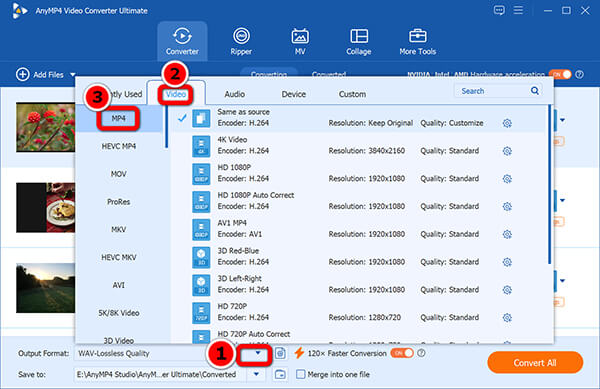
Task: Click the 4K Video format icon
Action: pyautogui.click(x=201, y=146)
